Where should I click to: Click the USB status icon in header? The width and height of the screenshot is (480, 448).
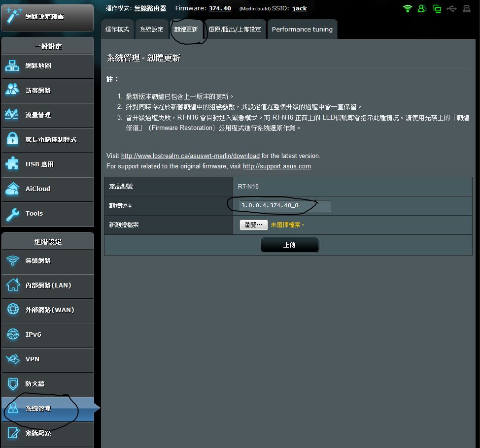point(451,8)
